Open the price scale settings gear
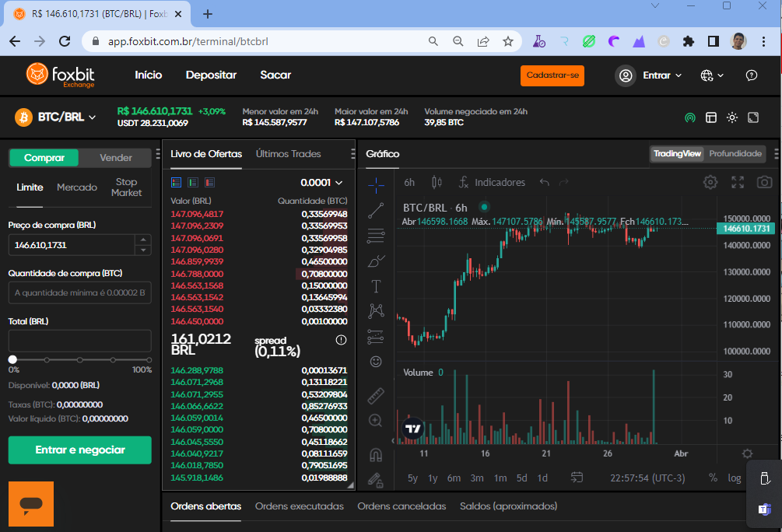The image size is (782, 532). [x=747, y=453]
